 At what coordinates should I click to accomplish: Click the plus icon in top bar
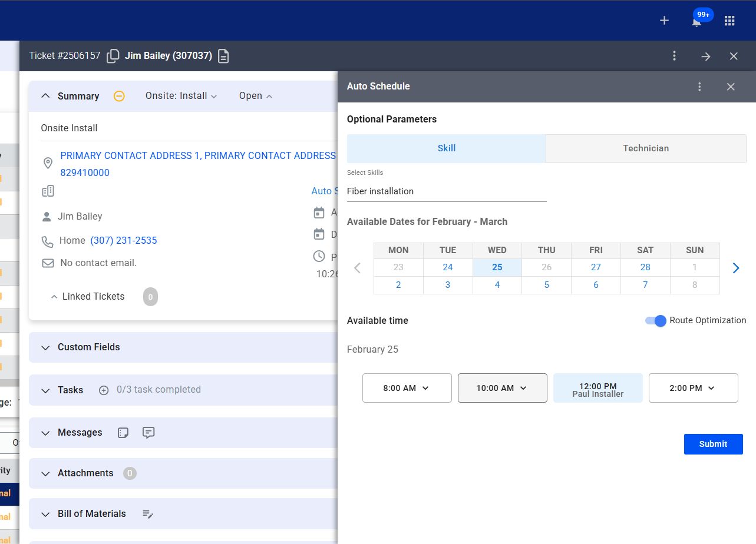[664, 21]
